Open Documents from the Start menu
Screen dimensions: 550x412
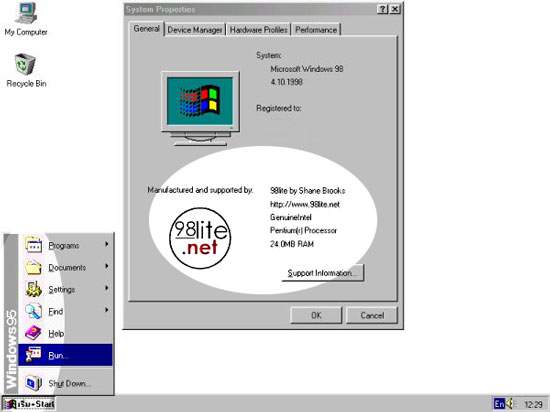[65, 267]
